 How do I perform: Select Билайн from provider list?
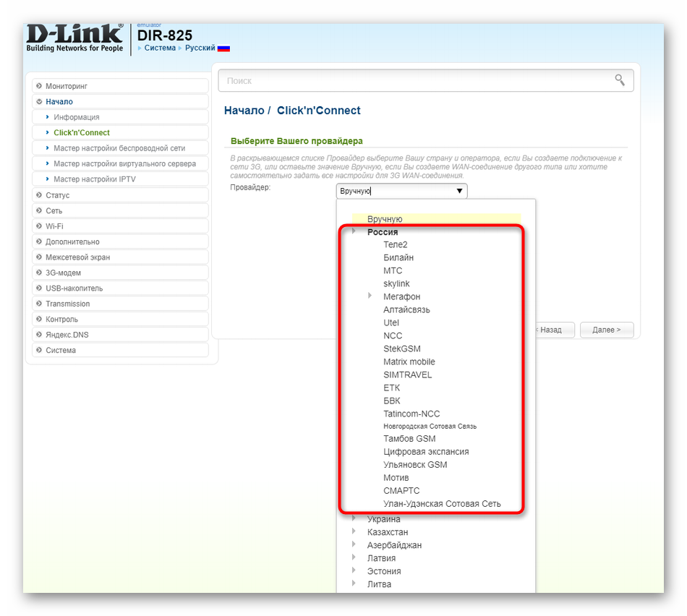click(x=398, y=257)
